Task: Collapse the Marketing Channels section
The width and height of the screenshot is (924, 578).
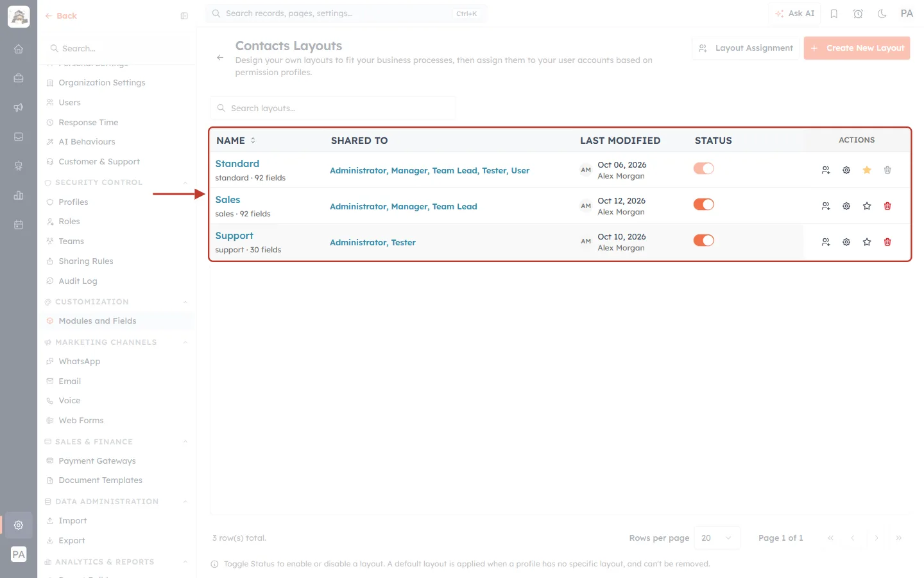Action: pyautogui.click(x=185, y=342)
